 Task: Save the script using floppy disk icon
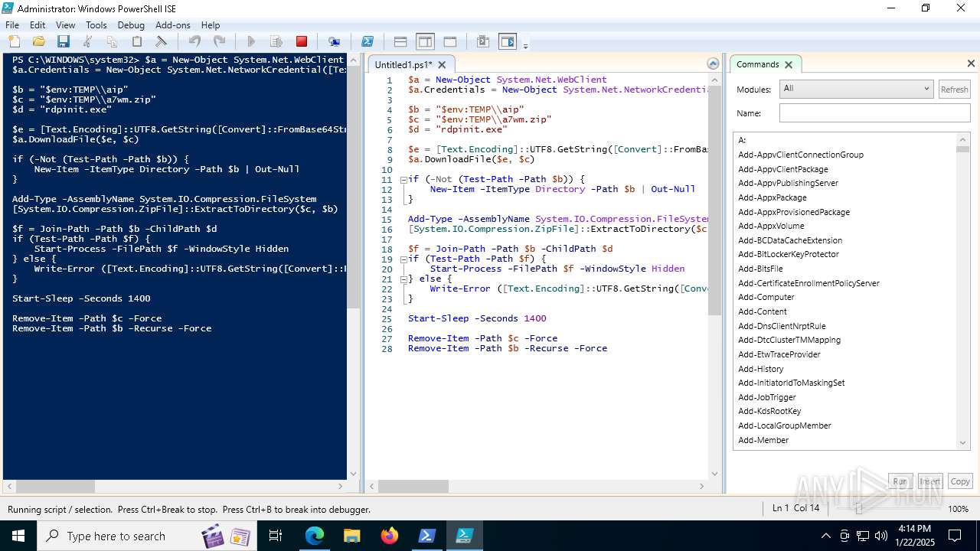(63, 41)
